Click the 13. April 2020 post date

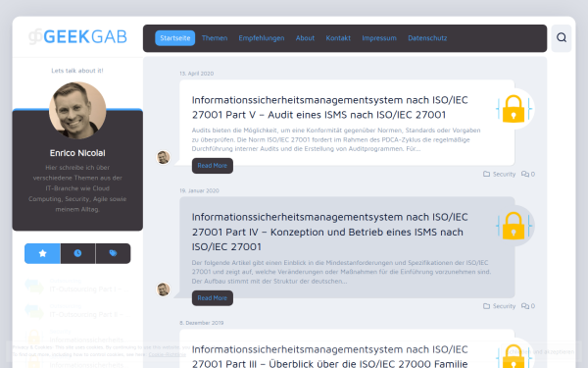click(197, 74)
